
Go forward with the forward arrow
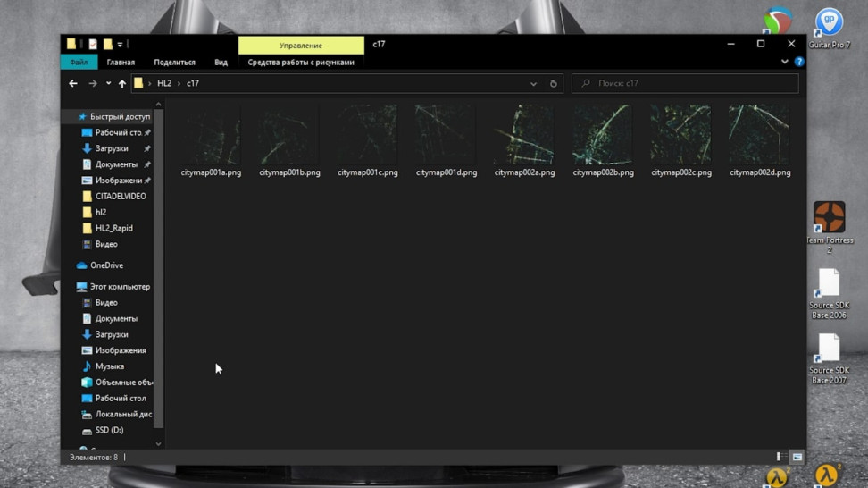[93, 83]
